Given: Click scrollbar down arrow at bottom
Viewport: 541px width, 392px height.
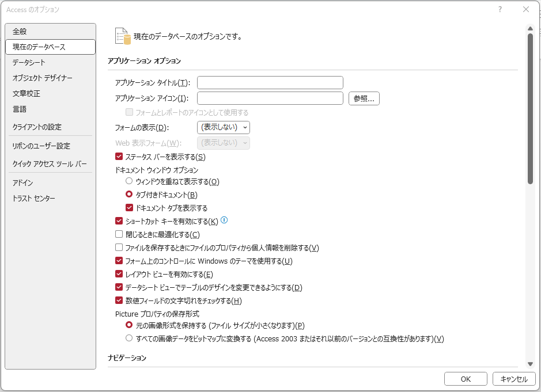Looking at the screenshot, I should tap(530, 364).
